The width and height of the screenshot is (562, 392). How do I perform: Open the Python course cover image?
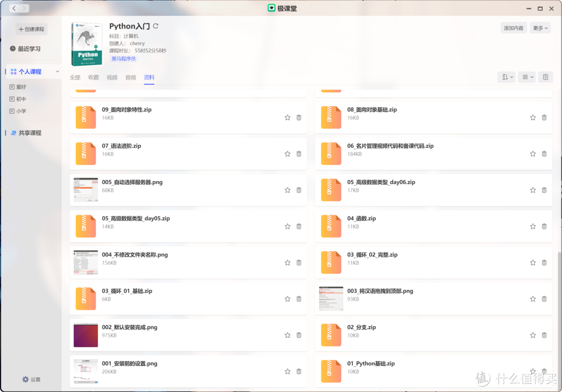[x=86, y=44]
